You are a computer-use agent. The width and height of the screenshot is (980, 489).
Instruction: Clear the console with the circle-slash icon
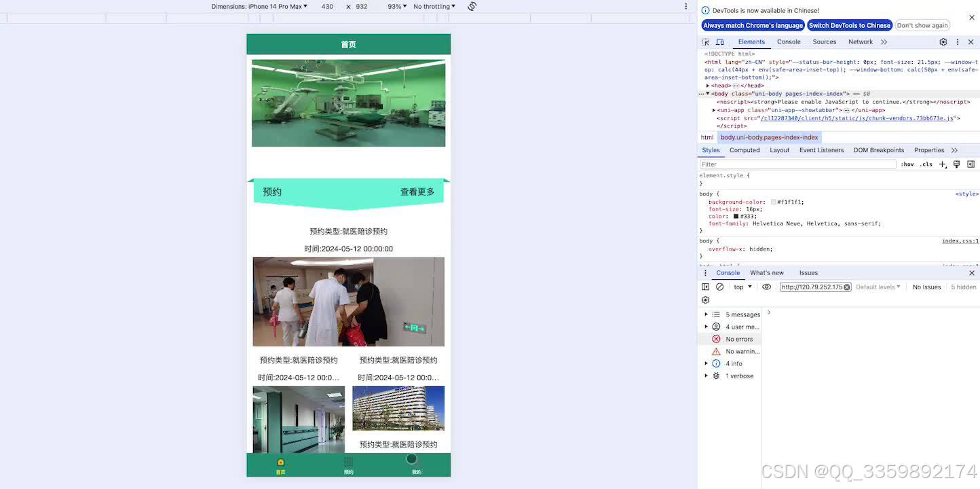click(720, 287)
